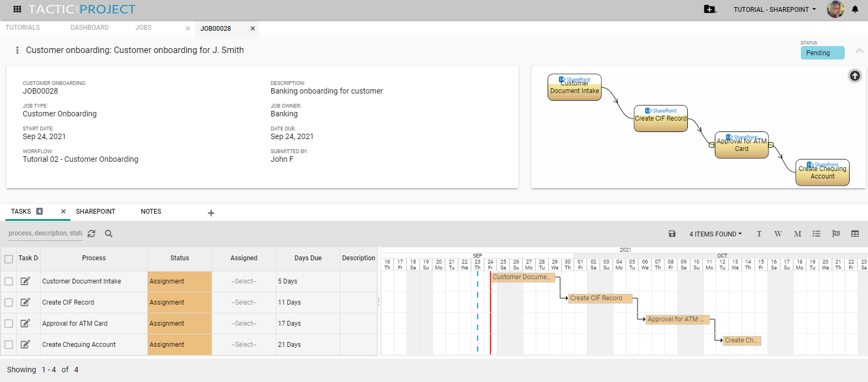Select Create Chequing Account workflow node

823,173
